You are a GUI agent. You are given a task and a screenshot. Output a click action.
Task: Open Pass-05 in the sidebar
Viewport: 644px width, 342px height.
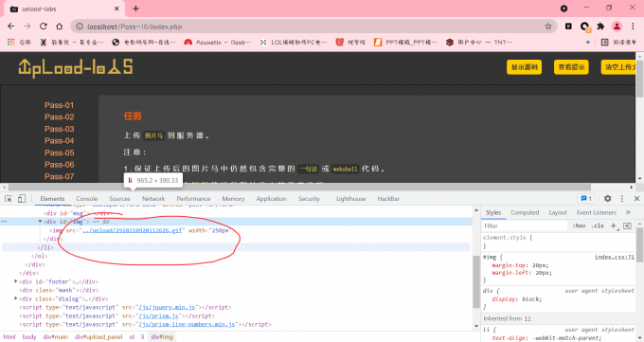coord(59,153)
